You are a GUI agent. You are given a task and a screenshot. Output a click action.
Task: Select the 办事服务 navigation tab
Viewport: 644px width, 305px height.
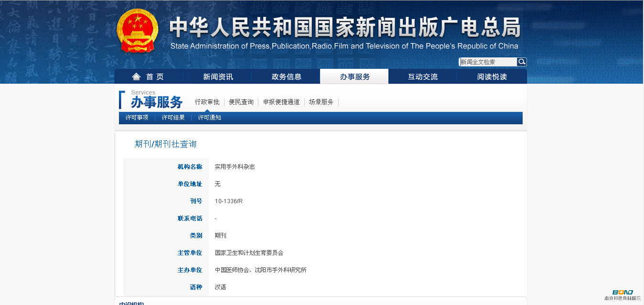354,76
